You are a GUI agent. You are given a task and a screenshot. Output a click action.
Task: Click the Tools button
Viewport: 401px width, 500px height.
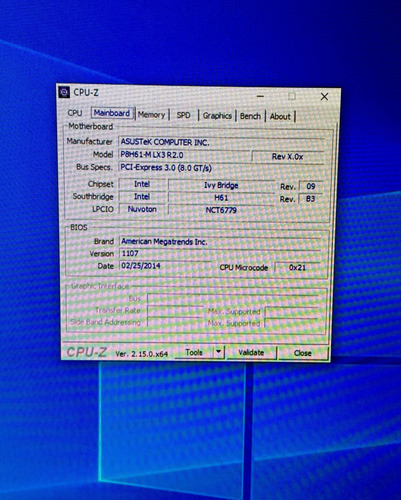[194, 352]
